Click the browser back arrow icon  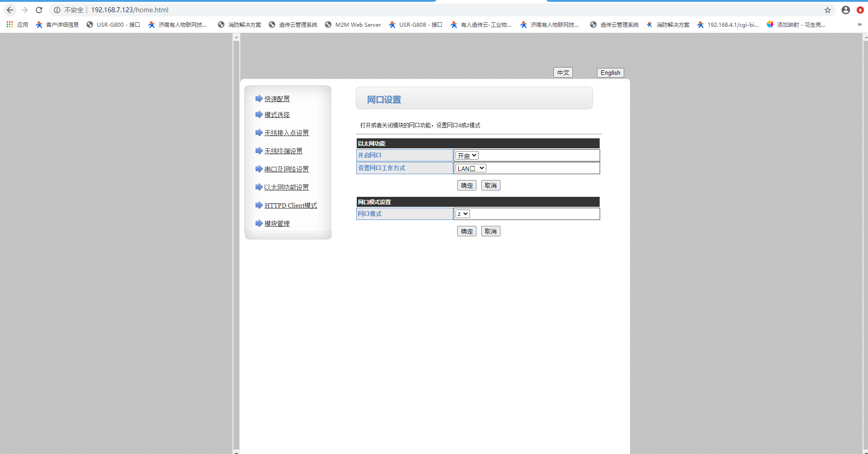tap(10, 10)
